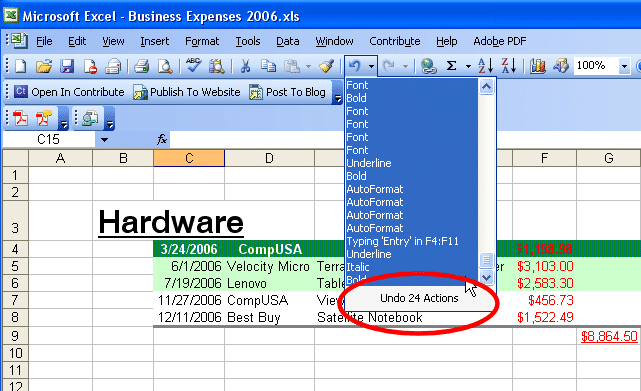The width and height of the screenshot is (641, 391).
Task: Click the $8,864.50 total cell
Action: [x=609, y=336]
